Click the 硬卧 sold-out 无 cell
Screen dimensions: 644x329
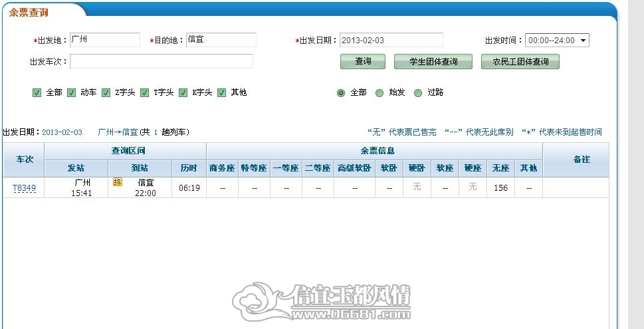click(417, 187)
